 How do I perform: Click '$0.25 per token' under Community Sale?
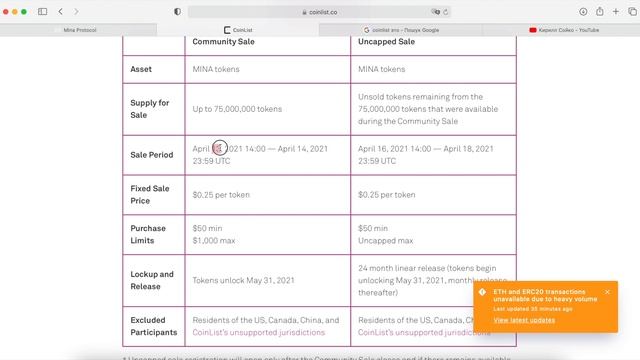tap(221, 195)
